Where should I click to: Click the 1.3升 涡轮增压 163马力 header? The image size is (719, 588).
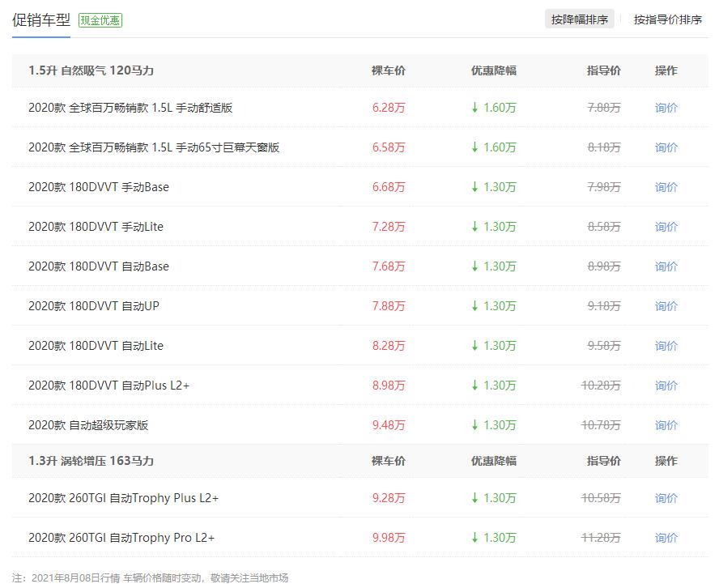pos(91,461)
